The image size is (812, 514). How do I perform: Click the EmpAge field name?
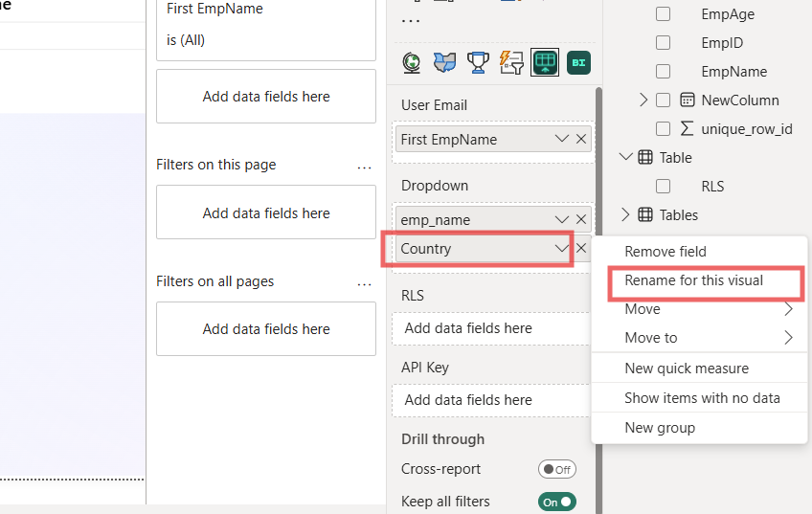tap(728, 14)
